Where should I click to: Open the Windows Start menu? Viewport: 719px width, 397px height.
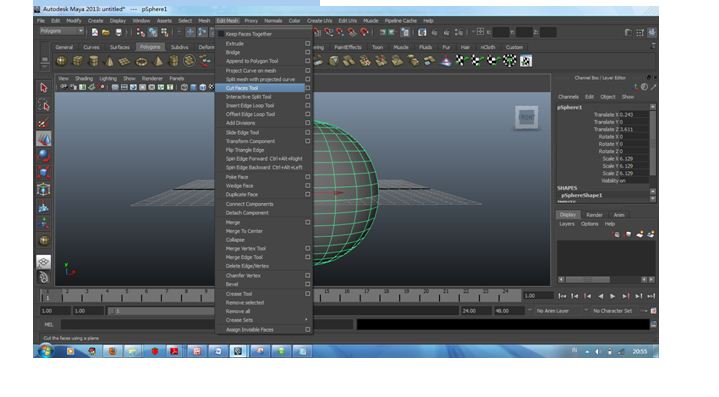click(45, 351)
